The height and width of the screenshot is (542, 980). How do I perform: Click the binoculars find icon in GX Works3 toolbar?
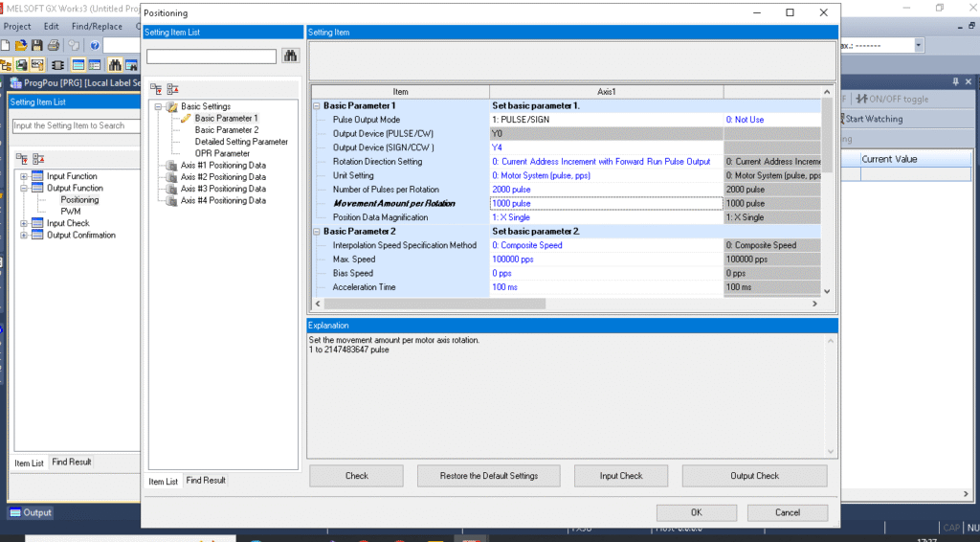pyautogui.click(x=115, y=65)
